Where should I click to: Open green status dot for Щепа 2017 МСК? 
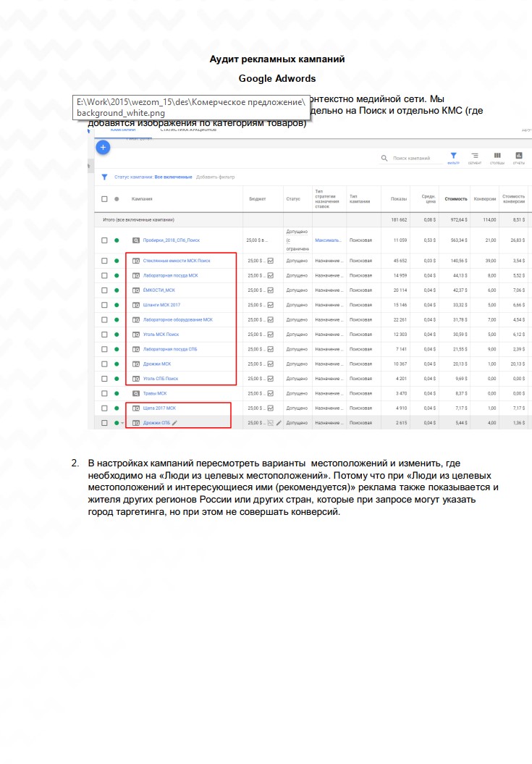tap(117, 408)
